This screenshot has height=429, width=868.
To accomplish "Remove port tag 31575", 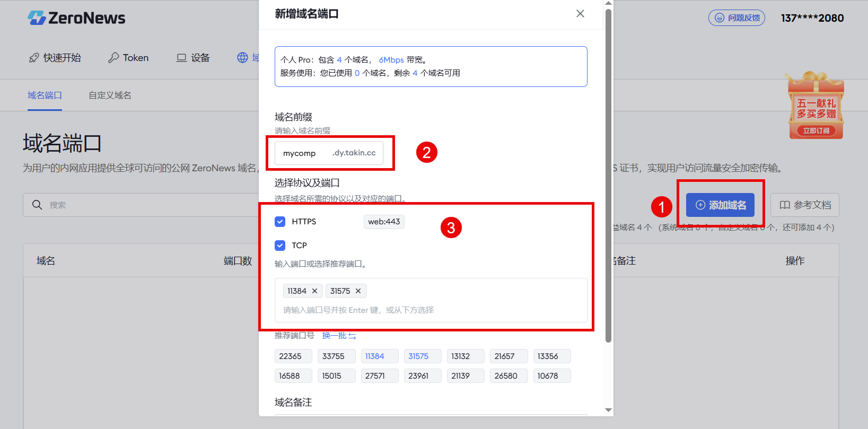I will 358,291.
